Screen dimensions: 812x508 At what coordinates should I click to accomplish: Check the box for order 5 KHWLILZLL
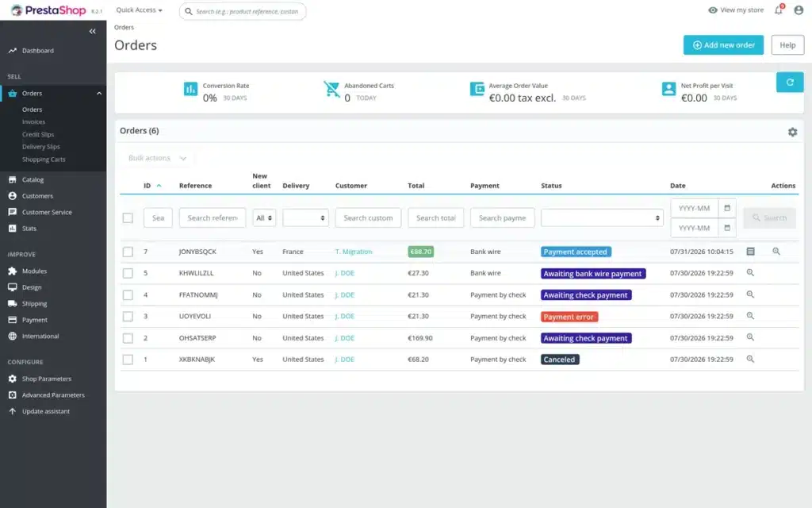click(x=128, y=273)
